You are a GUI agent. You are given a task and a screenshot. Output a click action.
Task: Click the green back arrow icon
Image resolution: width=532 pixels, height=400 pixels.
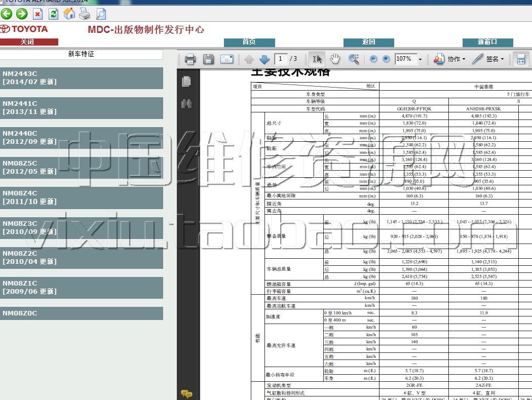pyautogui.click(x=7, y=14)
